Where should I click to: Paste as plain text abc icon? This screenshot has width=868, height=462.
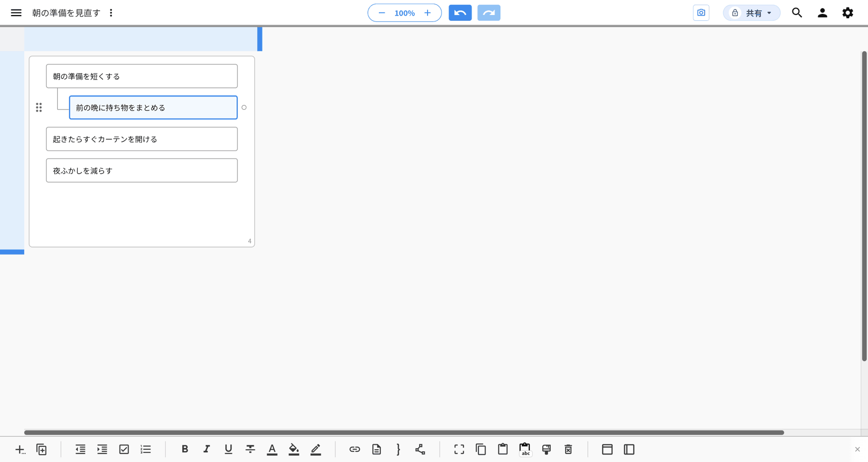(525, 449)
